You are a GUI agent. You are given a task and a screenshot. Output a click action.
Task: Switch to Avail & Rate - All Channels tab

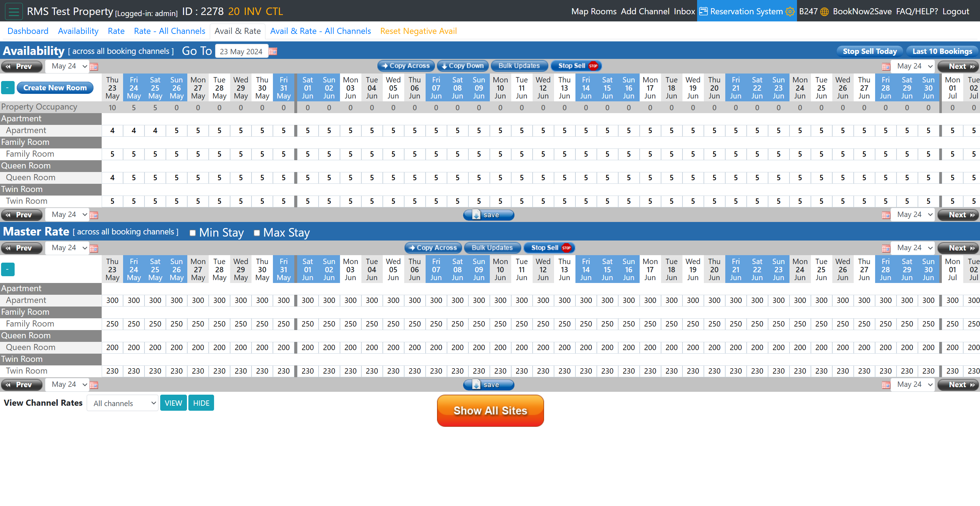320,31
